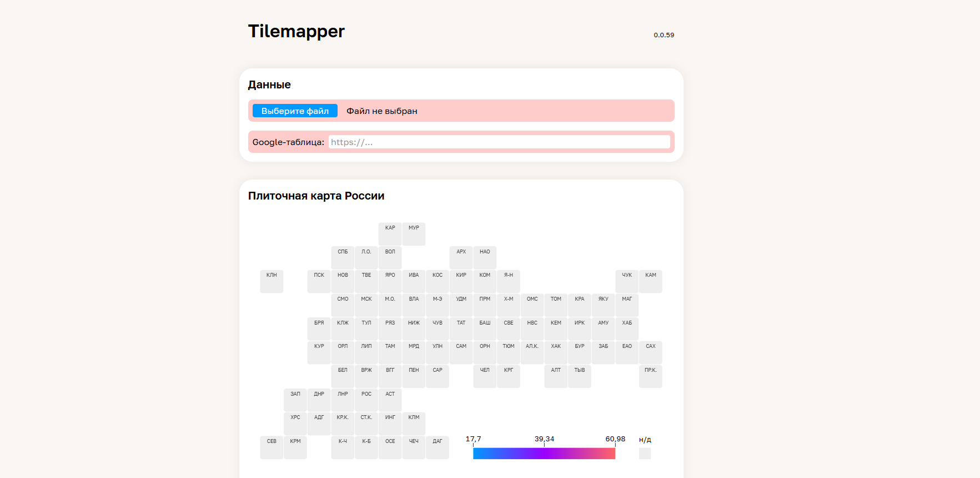Click the КАР region tile
Screen dimensions: 980x478
[x=390, y=234]
